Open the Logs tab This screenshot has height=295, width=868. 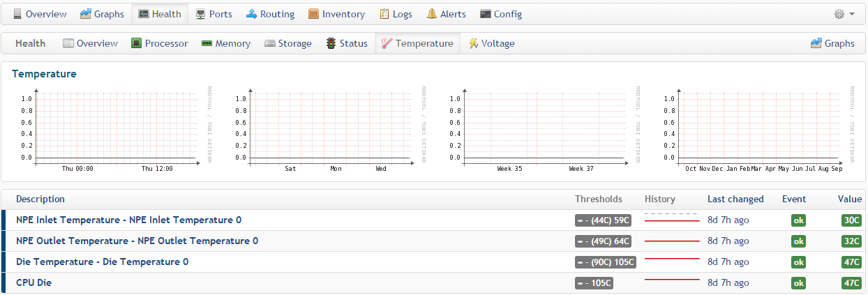396,14
